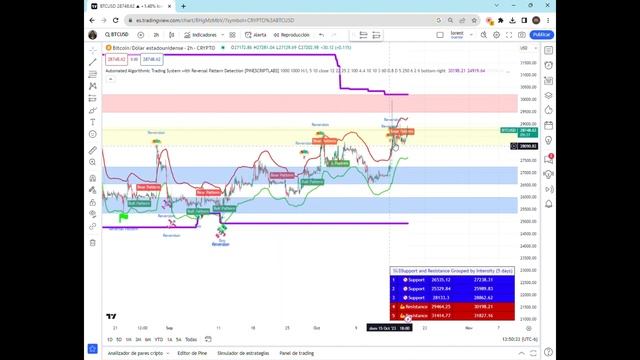
Task: Open the Indicadores dialog
Action: pos(200,35)
